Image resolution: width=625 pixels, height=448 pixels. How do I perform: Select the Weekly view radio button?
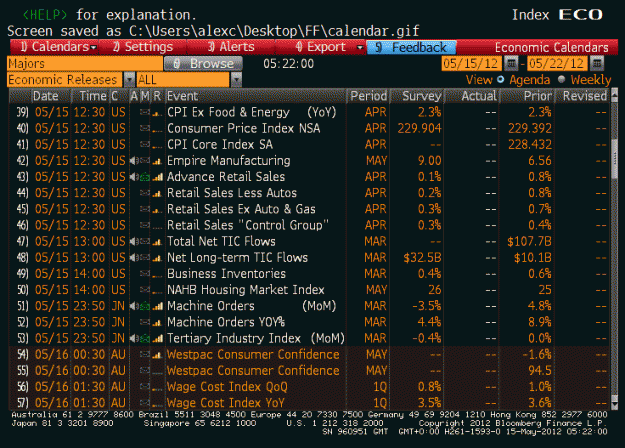[x=562, y=79]
